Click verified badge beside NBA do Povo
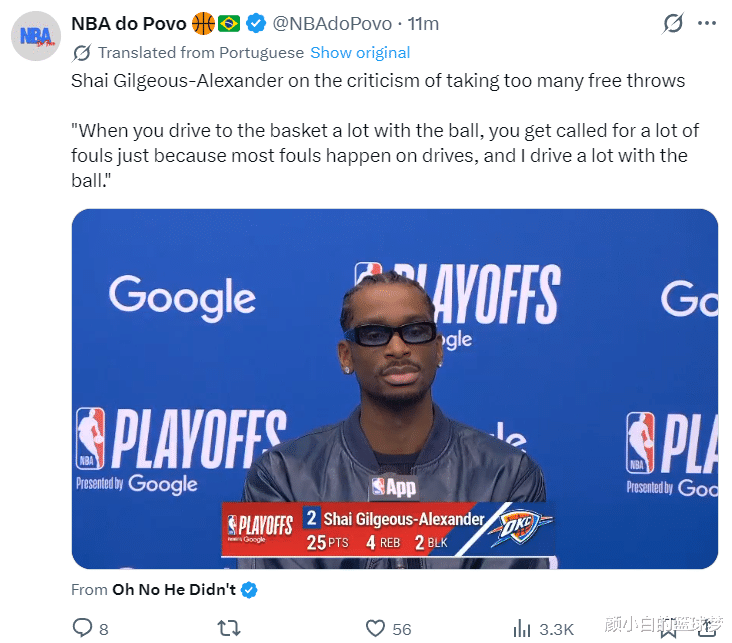Image resolution: width=732 pixels, height=643 pixels. click(x=256, y=23)
